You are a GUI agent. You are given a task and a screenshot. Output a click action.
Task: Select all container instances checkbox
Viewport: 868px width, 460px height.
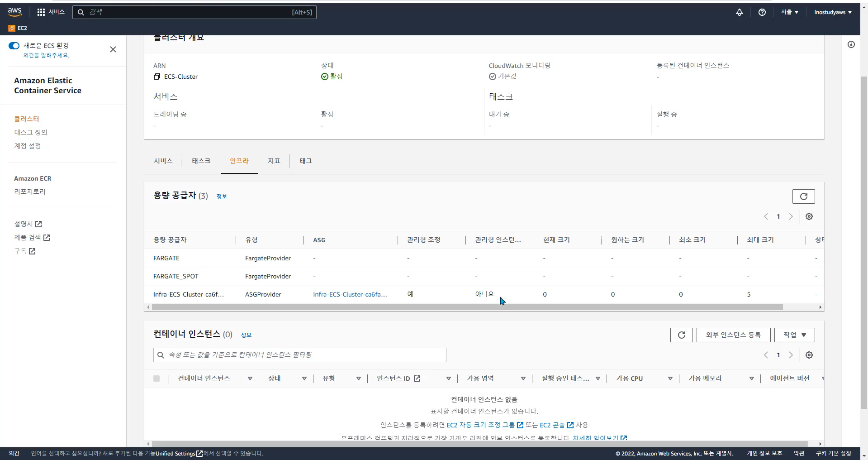(157, 379)
